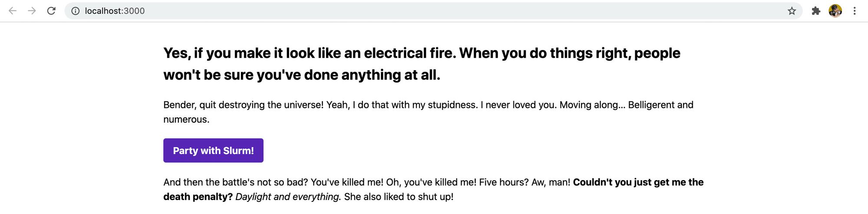Image resolution: width=868 pixels, height=214 pixels.
Task: Focus the localhost:3000 address bar
Action: pyautogui.click(x=391, y=11)
